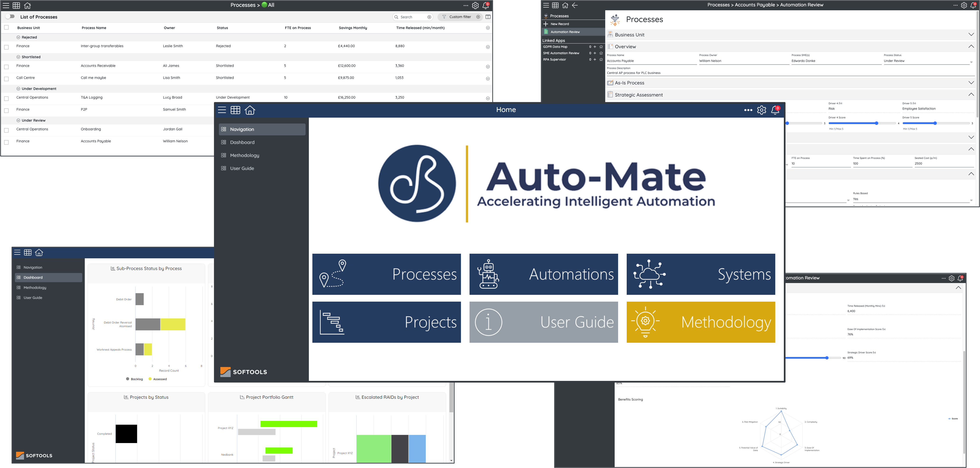Tick checkbox for Call me maybe row

coord(6,79)
